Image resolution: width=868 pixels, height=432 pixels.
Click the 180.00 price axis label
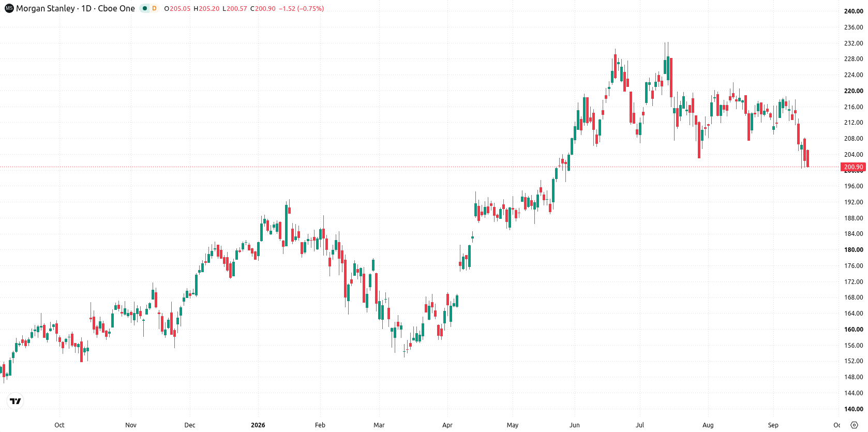click(854, 249)
